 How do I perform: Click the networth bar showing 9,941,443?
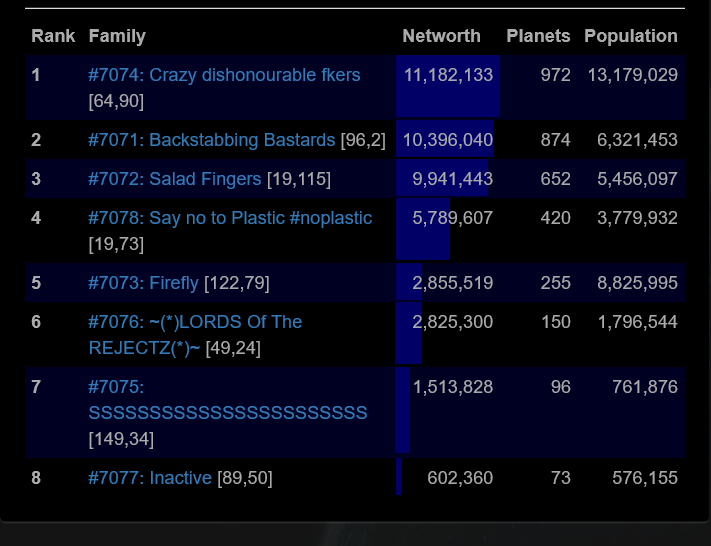pos(443,179)
